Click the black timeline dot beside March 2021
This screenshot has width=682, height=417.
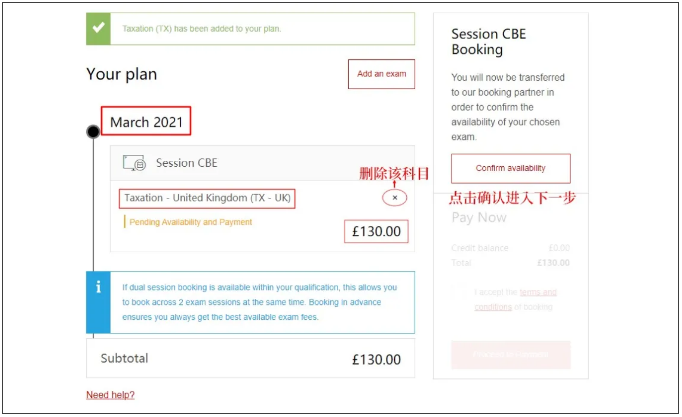pos(93,131)
